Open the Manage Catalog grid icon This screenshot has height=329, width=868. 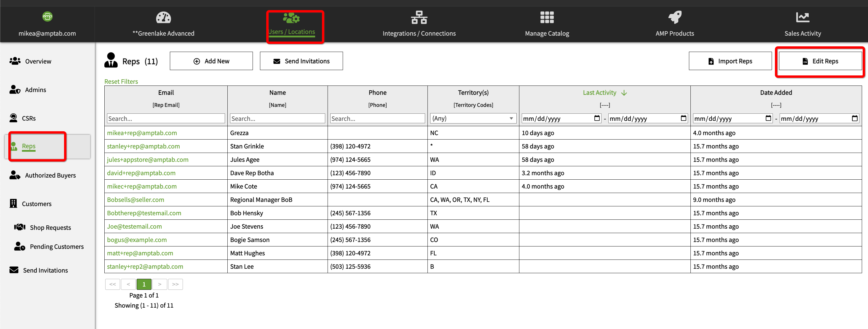click(x=547, y=18)
